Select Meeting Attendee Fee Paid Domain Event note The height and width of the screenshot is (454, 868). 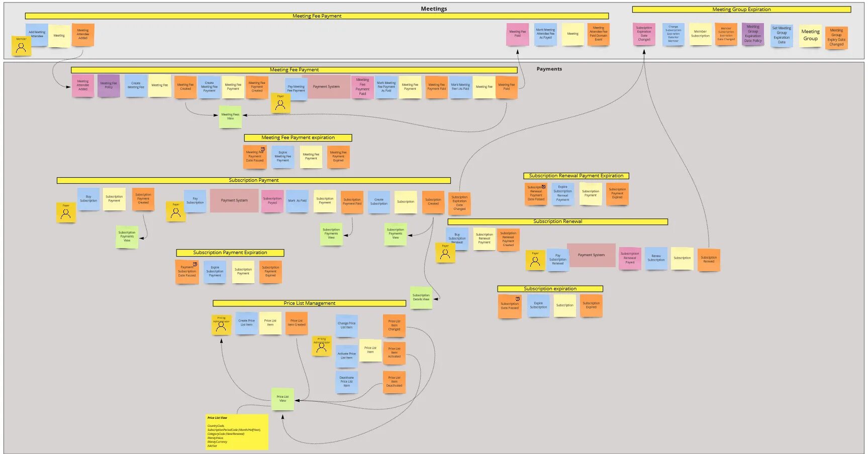599,34
